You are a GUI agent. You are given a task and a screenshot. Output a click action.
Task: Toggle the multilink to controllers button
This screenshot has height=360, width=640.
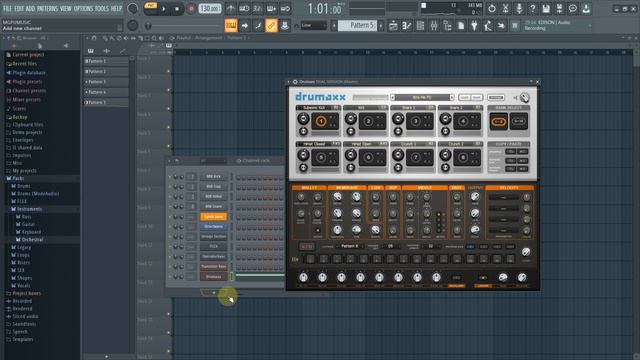[271, 25]
